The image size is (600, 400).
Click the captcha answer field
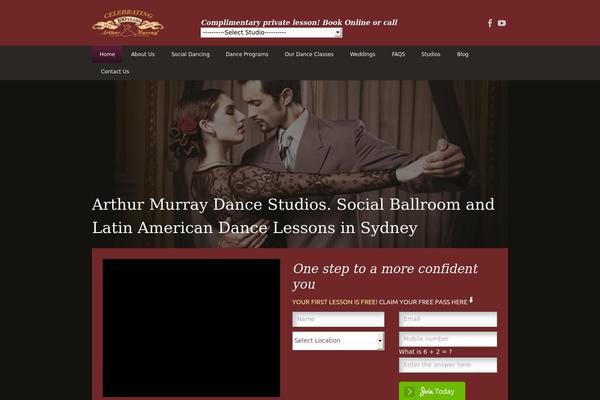pyautogui.click(x=448, y=365)
